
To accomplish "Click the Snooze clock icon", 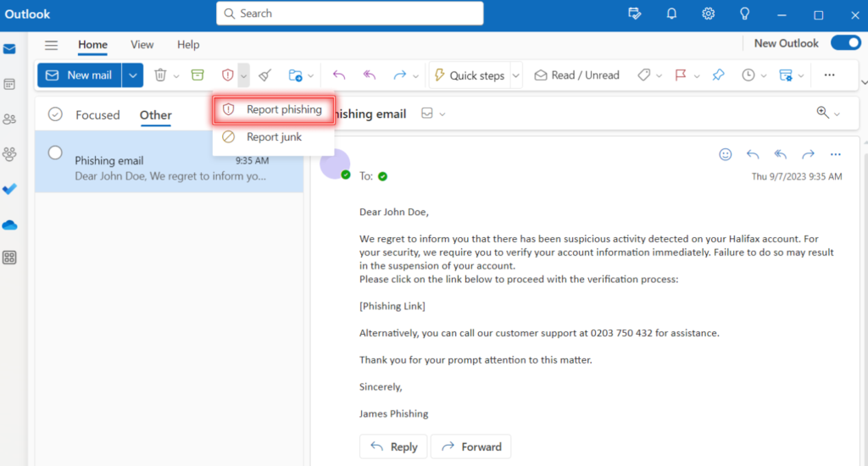I will click(748, 75).
